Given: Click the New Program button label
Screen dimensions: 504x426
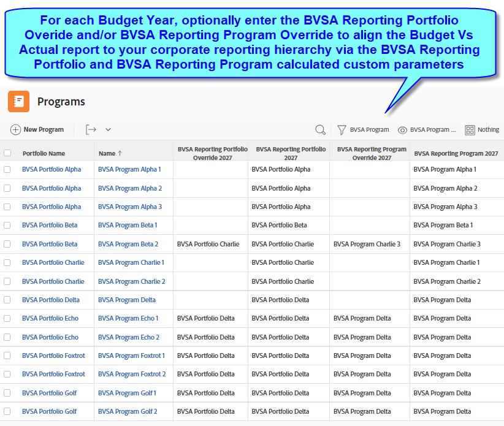Looking at the screenshot, I should point(44,130).
